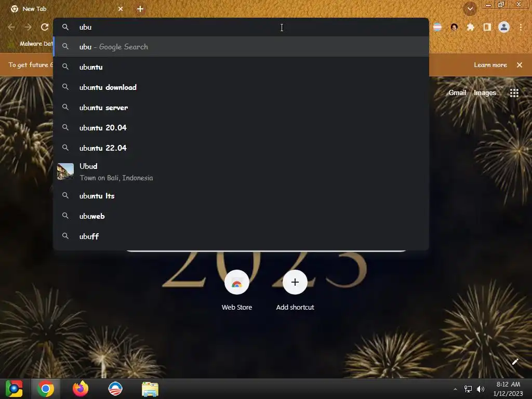Launch Firefox from the taskbar
This screenshot has height=399, width=532.
point(81,389)
